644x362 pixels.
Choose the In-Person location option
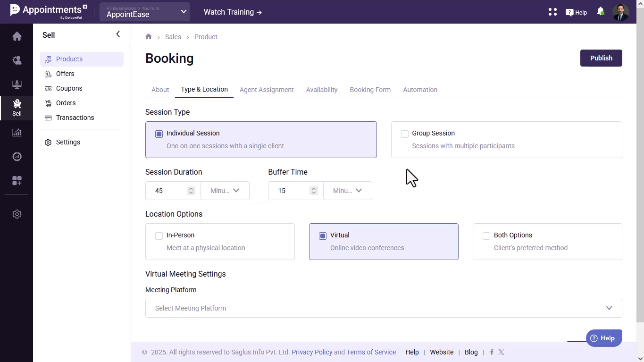click(x=159, y=236)
